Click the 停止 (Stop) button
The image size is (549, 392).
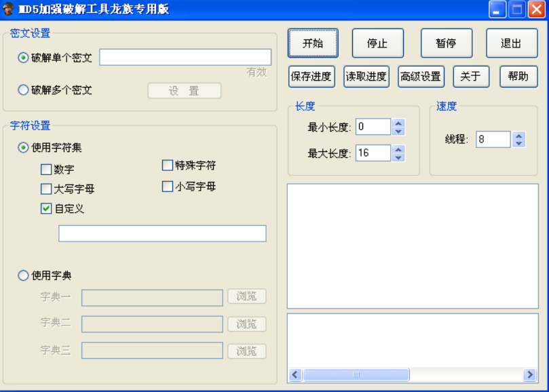point(377,43)
